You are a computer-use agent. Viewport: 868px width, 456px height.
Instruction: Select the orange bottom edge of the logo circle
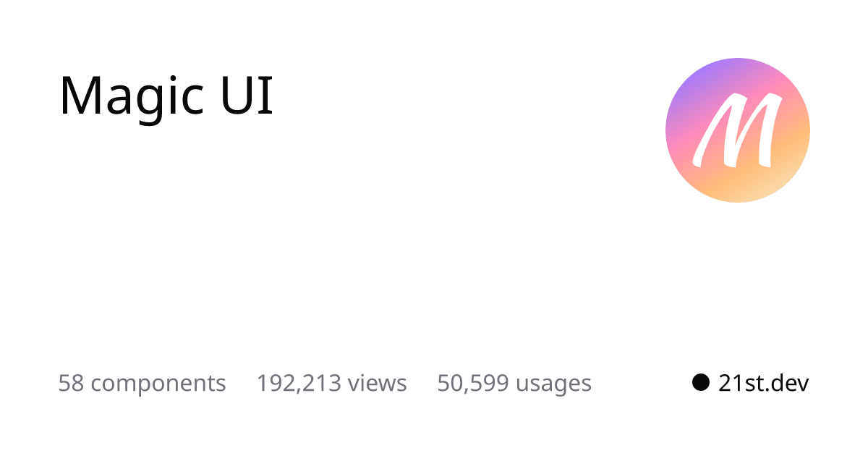[x=738, y=195]
